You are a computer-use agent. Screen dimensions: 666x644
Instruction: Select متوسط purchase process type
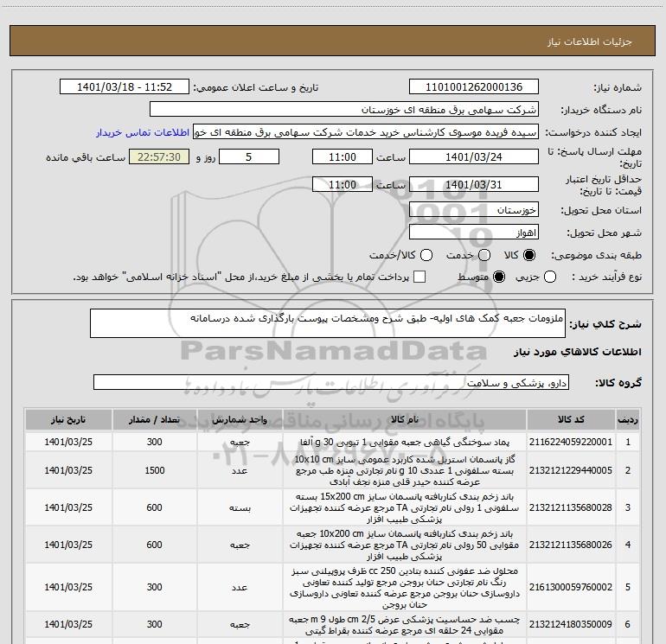(x=497, y=277)
